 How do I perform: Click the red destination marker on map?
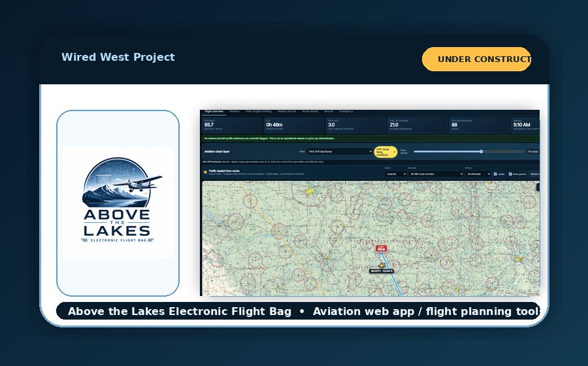click(381, 248)
